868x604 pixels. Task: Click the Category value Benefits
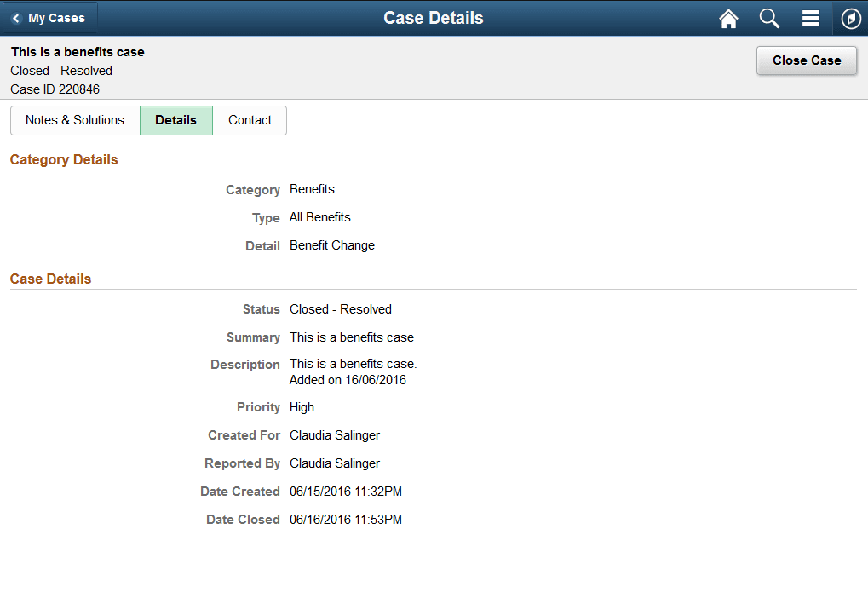click(x=312, y=189)
